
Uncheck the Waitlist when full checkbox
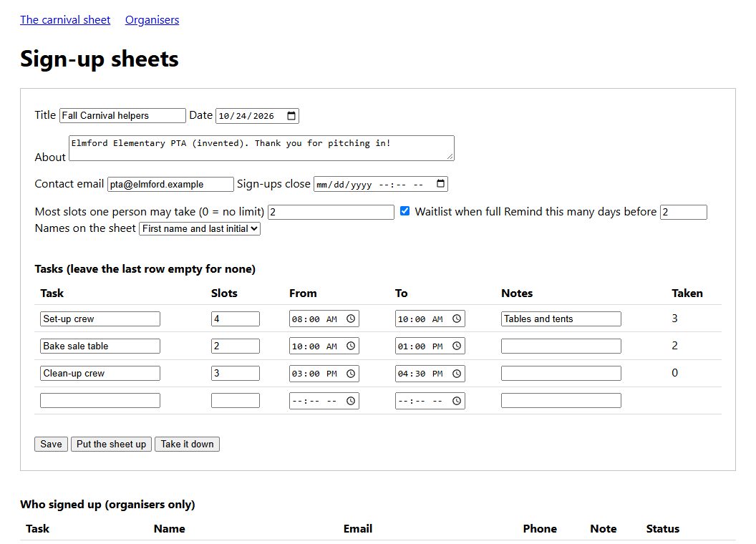click(x=405, y=210)
